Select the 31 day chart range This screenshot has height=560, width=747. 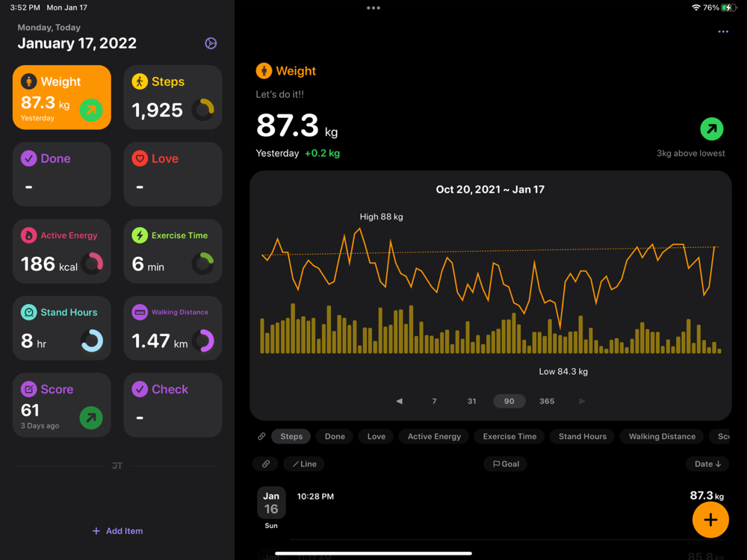[471, 401]
